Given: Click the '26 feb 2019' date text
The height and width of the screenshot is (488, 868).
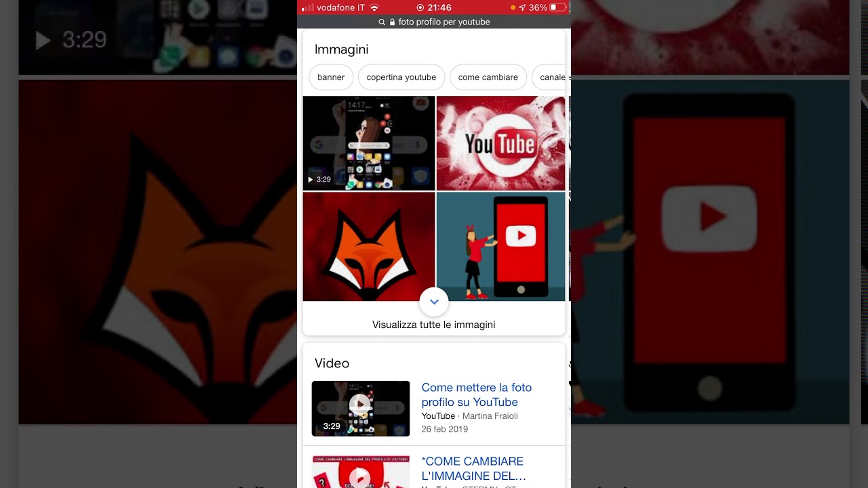Looking at the screenshot, I should click(445, 429).
